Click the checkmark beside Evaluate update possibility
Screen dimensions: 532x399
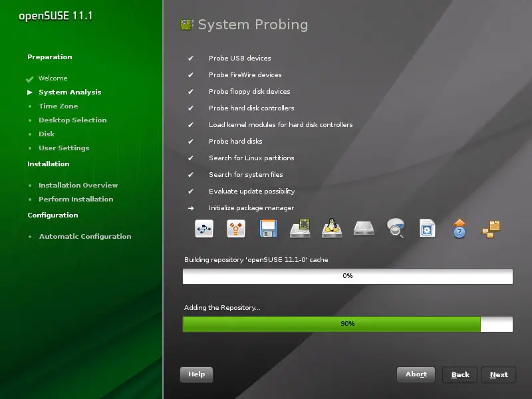point(191,192)
